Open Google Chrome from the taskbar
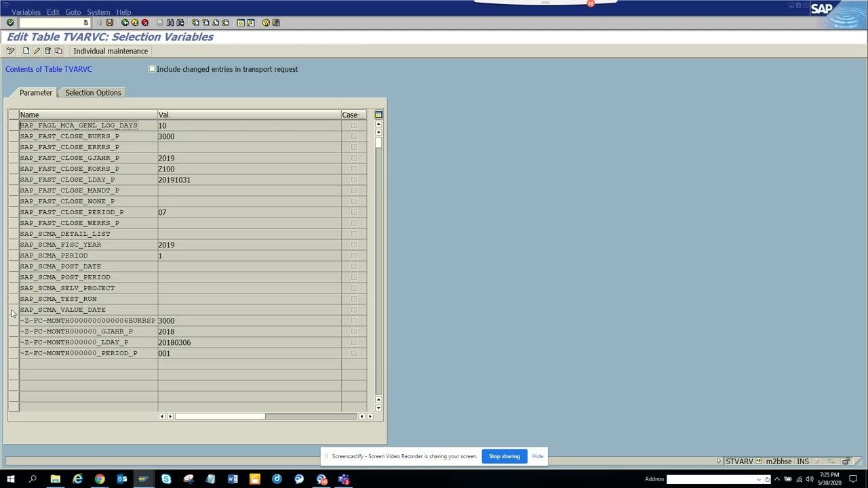This screenshot has width=868, height=488. [100, 479]
